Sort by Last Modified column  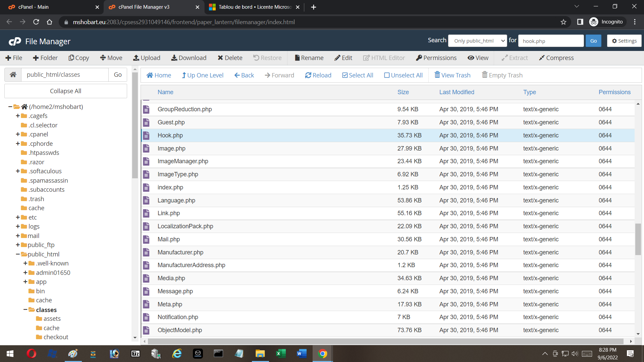(457, 92)
